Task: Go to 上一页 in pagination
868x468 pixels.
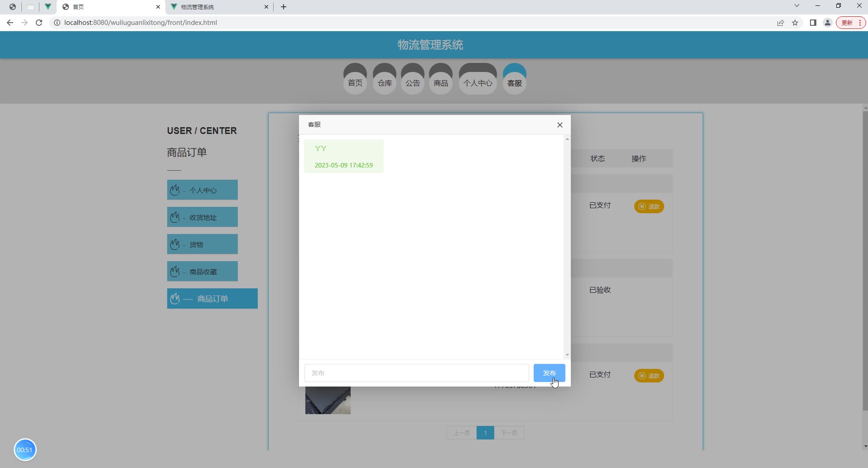Action: pyautogui.click(x=462, y=433)
